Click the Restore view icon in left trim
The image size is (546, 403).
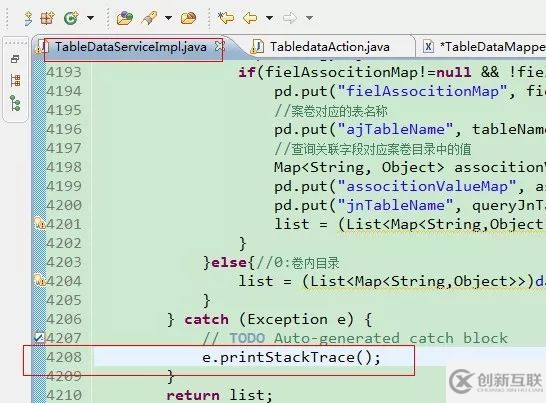click(15, 59)
